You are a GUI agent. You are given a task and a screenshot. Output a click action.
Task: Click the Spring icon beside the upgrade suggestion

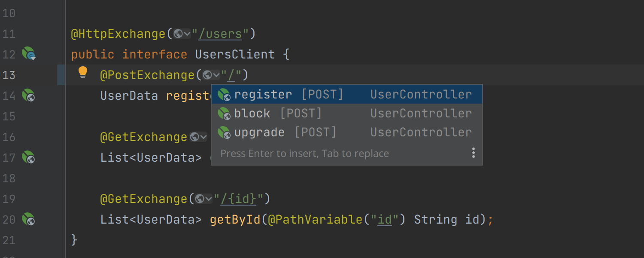(224, 132)
